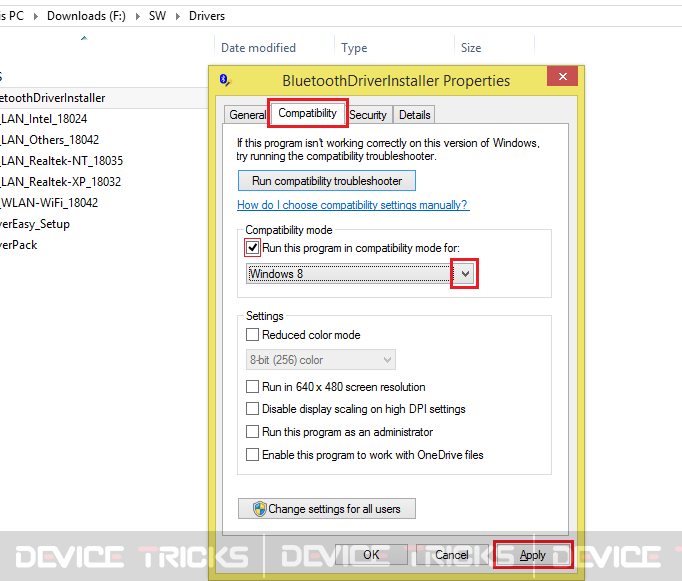The width and height of the screenshot is (682, 581).
Task: Select the LAN_Realtek-XP_18032 file
Action: pos(60,182)
